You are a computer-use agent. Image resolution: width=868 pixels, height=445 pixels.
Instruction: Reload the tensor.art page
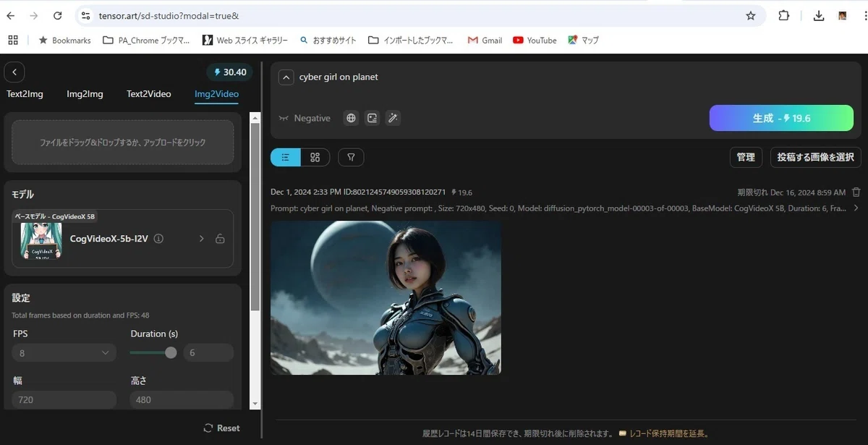[58, 15]
